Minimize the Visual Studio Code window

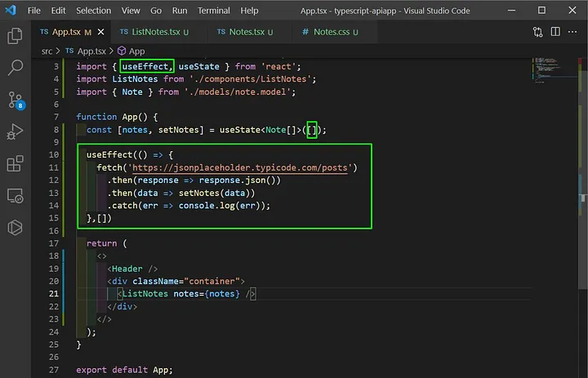pos(511,10)
